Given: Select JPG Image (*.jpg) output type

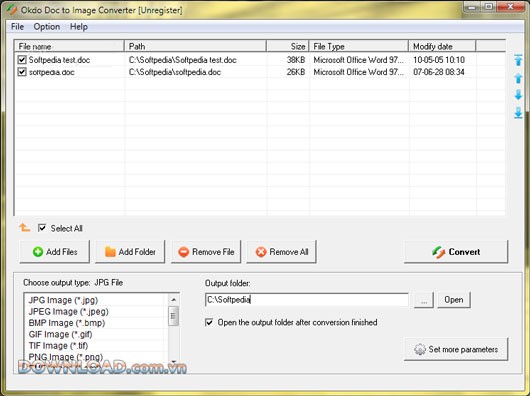Looking at the screenshot, I should pyautogui.click(x=63, y=300).
